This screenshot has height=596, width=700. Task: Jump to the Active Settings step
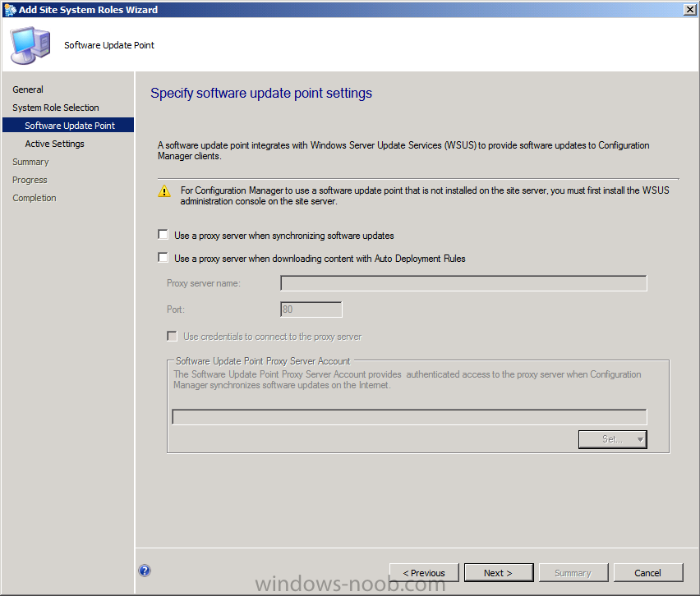point(54,144)
